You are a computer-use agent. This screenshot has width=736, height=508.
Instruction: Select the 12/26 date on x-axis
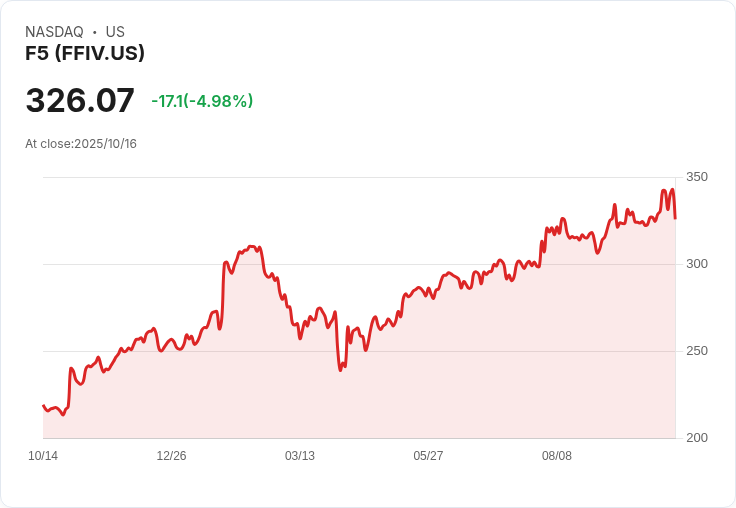pos(171,456)
